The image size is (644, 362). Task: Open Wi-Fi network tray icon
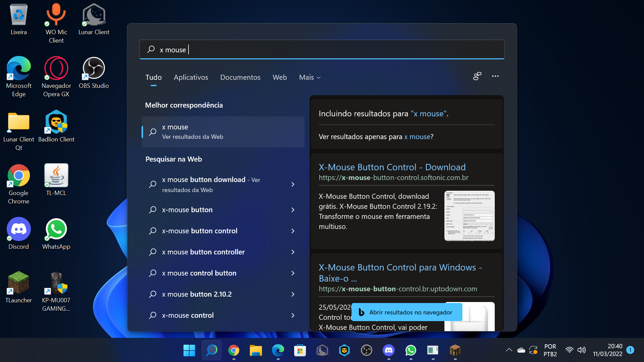[x=570, y=350]
